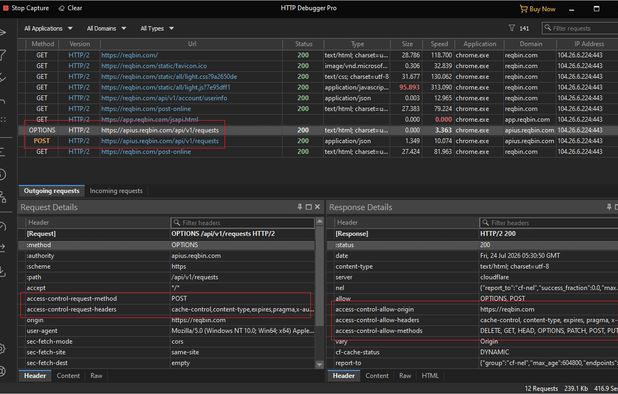
Task: Click the funnel filter icon beside 141
Action: pos(512,28)
